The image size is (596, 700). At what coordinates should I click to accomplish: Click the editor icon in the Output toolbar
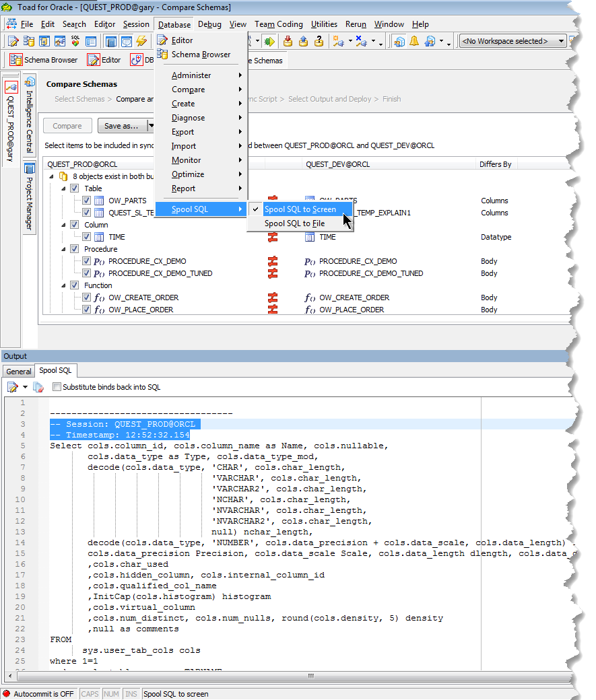point(13,387)
